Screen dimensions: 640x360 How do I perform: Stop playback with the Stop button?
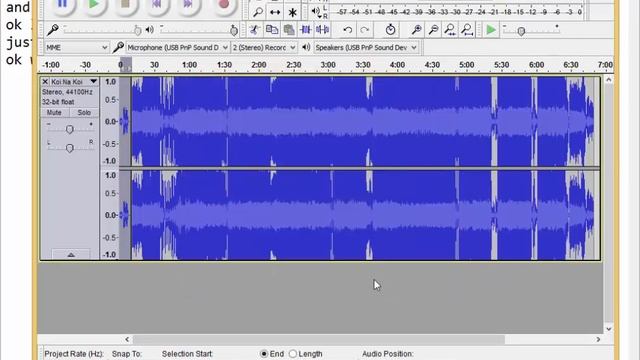coord(125,4)
